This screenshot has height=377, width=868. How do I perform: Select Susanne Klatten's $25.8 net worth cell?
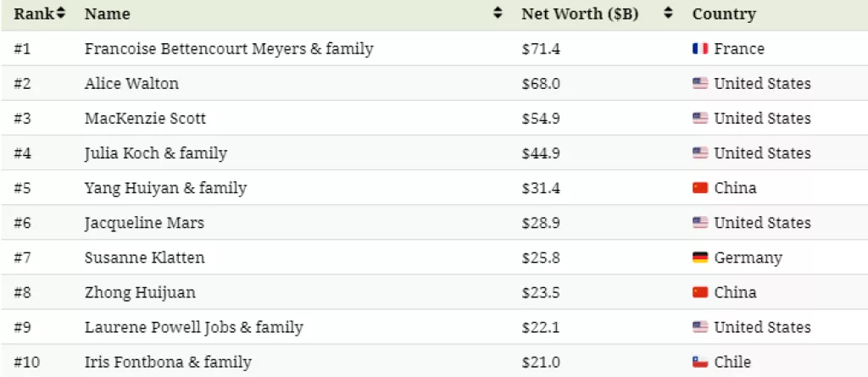540,258
